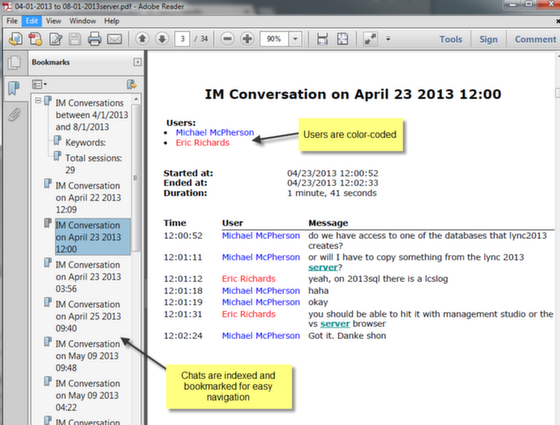Click the fit width scrolling icon
Screen dimensions: 560x425
322,39
